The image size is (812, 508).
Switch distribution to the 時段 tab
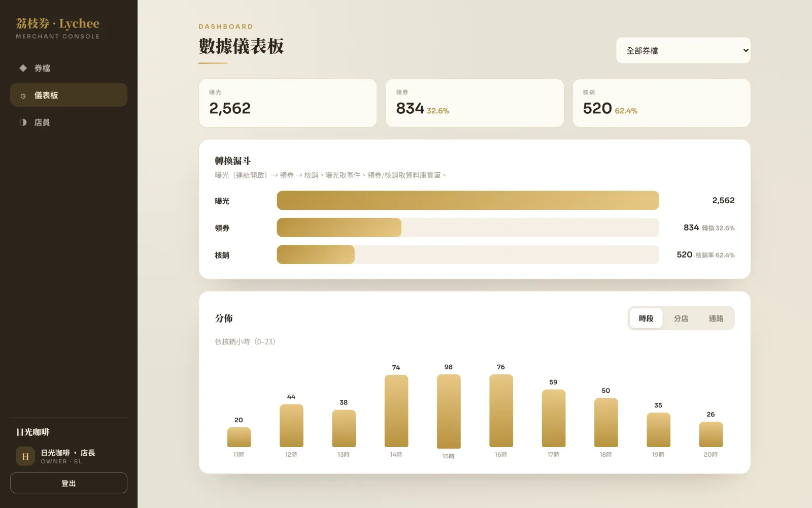(x=646, y=319)
